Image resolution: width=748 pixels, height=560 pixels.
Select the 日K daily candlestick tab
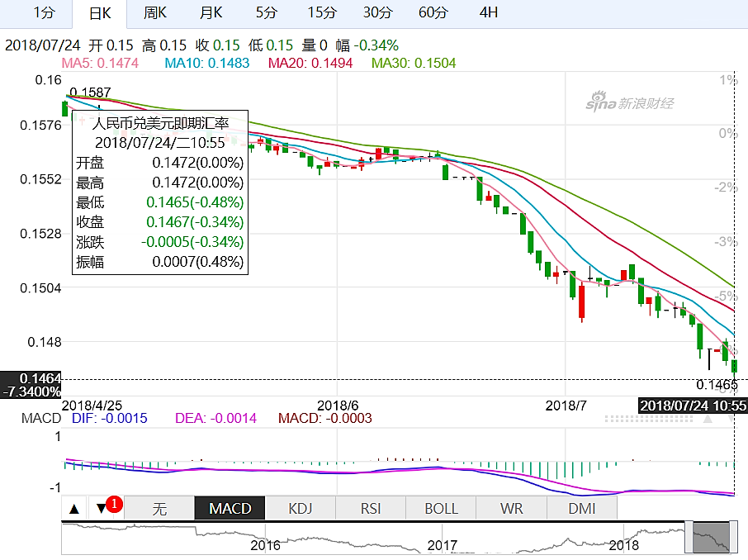coord(100,13)
